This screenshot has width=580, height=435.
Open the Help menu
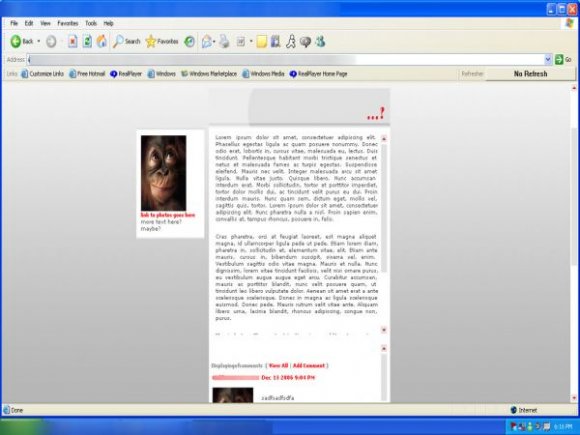108,23
